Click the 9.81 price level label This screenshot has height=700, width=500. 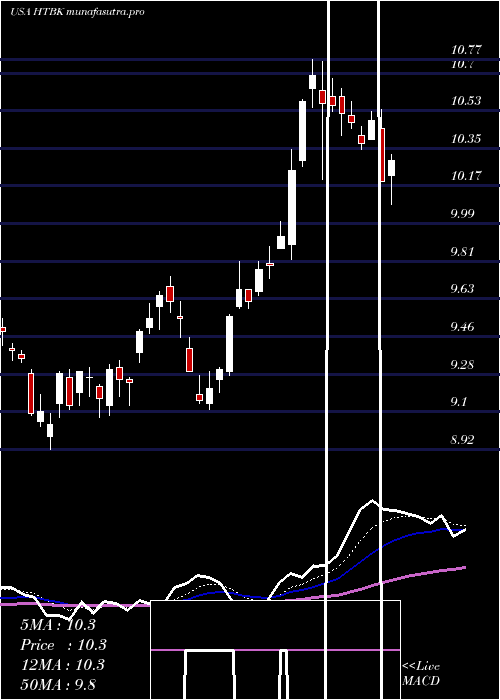click(x=464, y=252)
